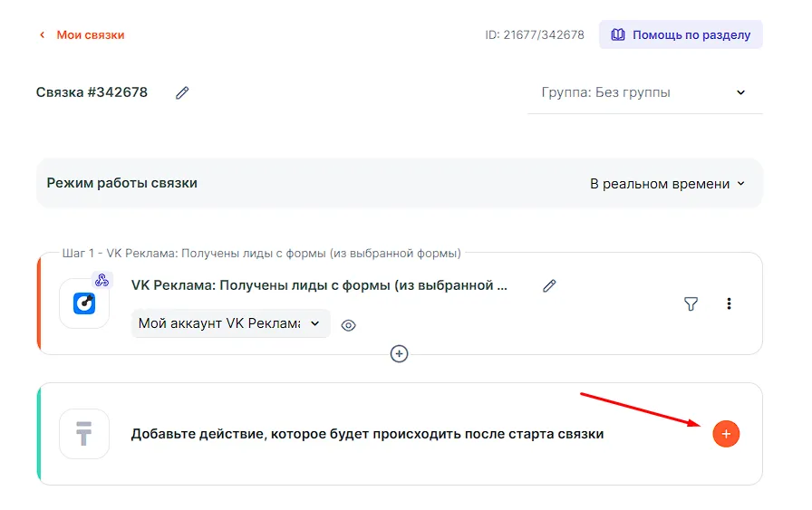This screenshot has width=812, height=510.
Task: Click the pencil icon next to the VK Реклама step title
Action: click(x=548, y=285)
